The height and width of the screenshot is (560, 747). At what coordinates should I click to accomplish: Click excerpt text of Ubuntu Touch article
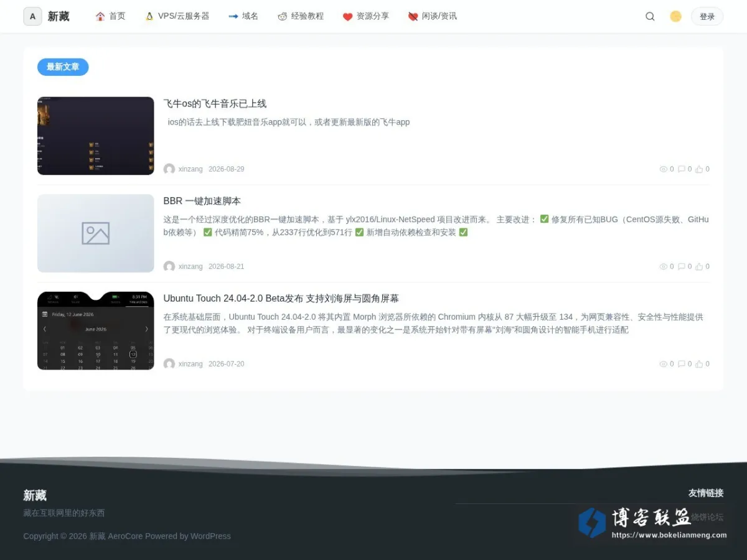pos(433,324)
